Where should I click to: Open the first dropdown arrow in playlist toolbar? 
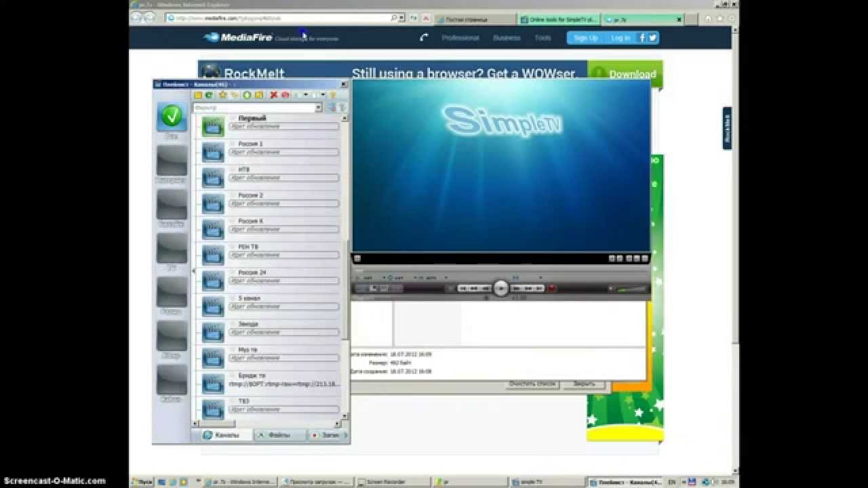click(306, 95)
